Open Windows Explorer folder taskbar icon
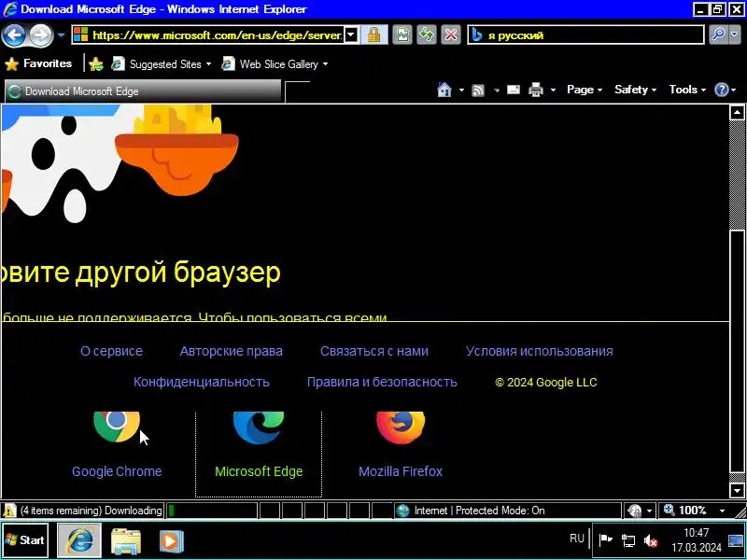The height and width of the screenshot is (560, 747). [x=126, y=541]
